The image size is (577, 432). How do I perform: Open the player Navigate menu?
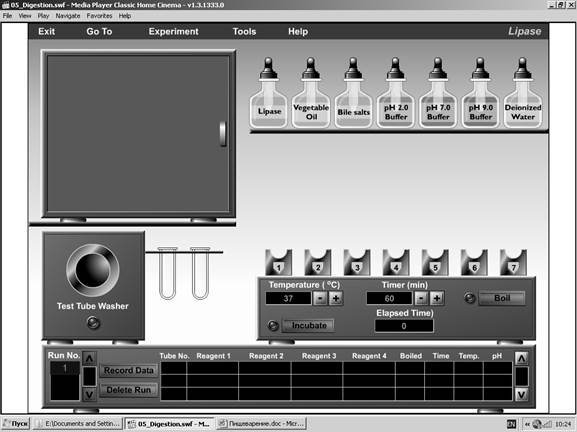click(68, 16)
